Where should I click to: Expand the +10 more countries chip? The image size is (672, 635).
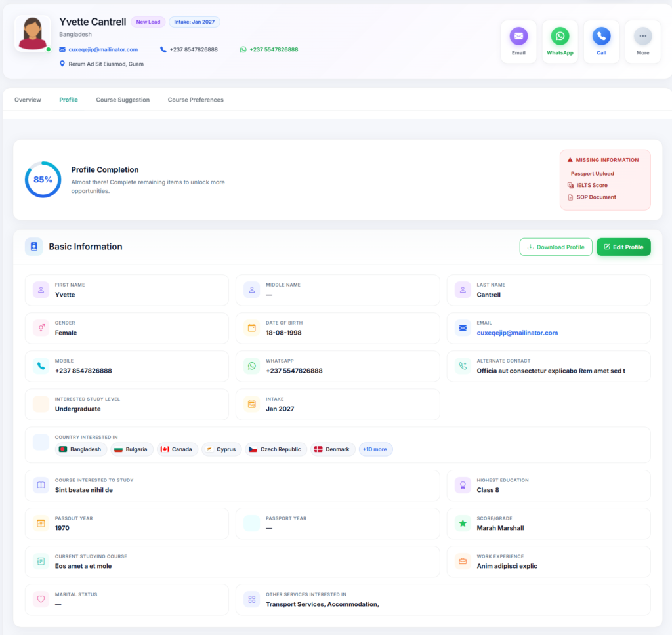pyautogui.click(x=375, y=449)
